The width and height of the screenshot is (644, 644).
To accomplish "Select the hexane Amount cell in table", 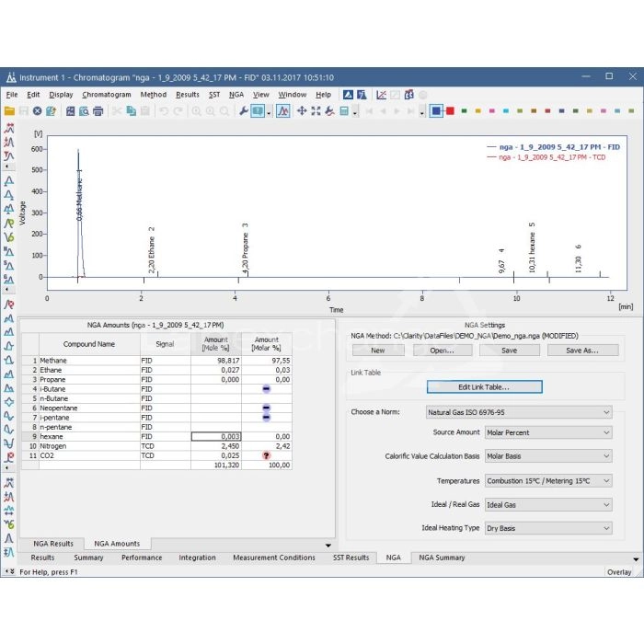I will tap(215, 436).
